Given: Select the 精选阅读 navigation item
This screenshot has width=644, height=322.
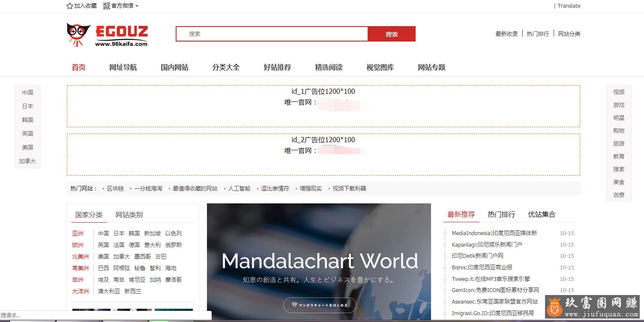Looking at the screenshot, I should (329, 67).
